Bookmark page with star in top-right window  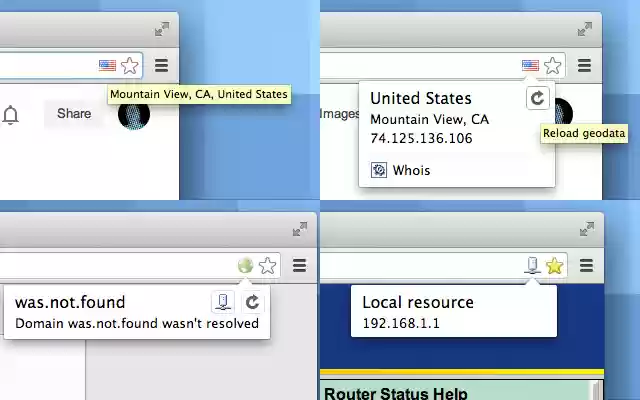point(553,65)
